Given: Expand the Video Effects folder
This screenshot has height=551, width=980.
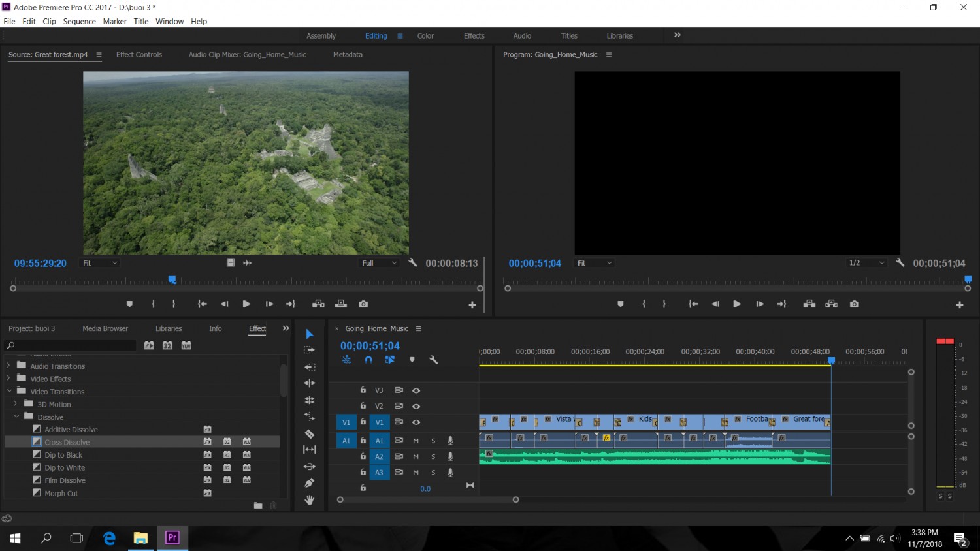Looking at the screenshot, I should tap(8, 379).
